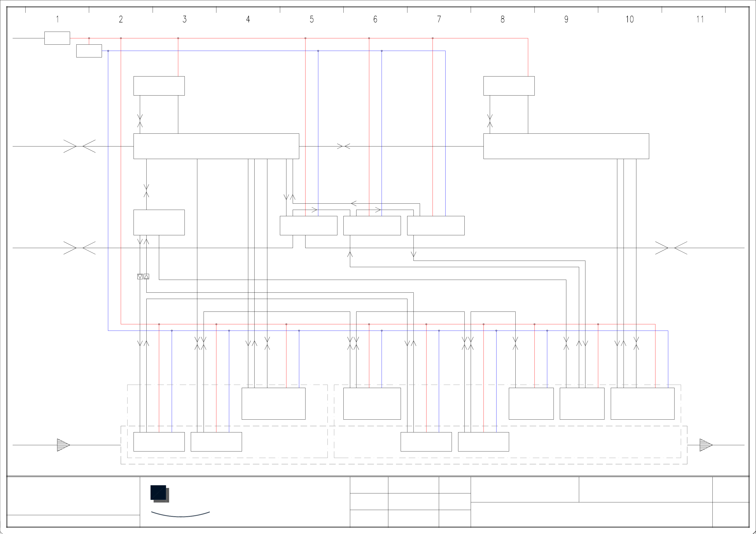
Task: Click the large open connector on the far right line
Action: click(671, 248)
